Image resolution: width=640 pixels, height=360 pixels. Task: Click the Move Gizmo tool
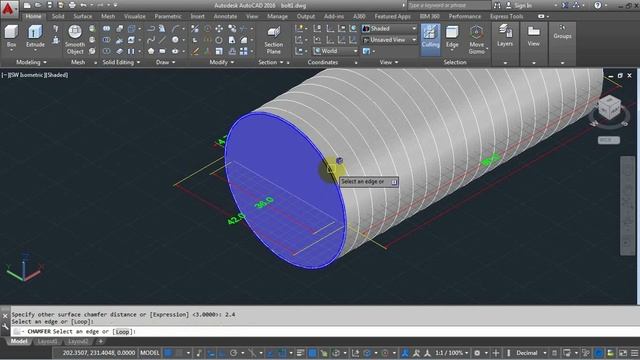point(476,39)
